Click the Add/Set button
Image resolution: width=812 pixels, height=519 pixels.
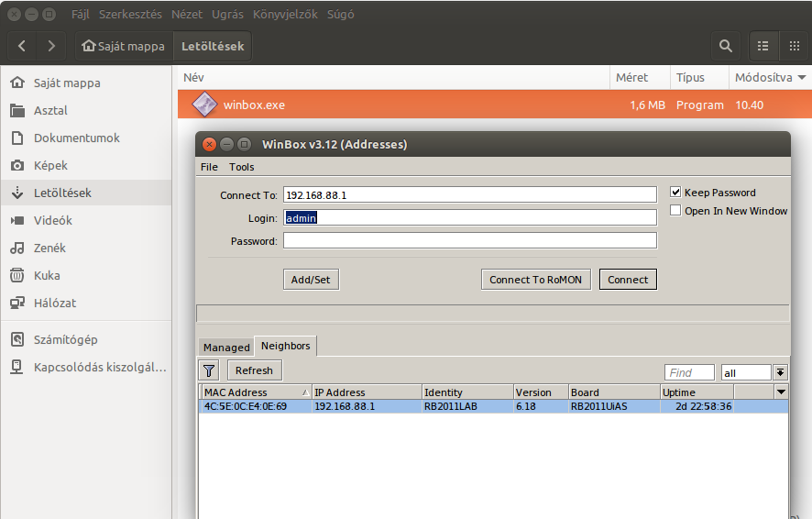(x=311, y=280)
